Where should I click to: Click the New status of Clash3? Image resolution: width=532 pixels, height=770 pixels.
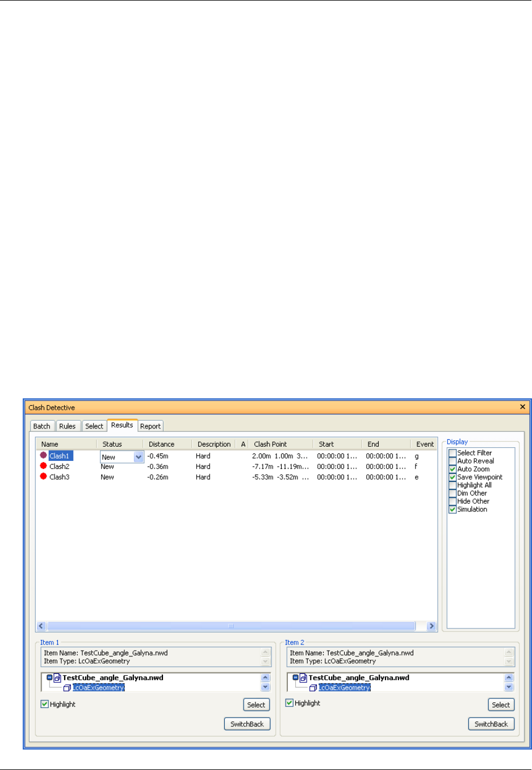(x=107, y=477)
